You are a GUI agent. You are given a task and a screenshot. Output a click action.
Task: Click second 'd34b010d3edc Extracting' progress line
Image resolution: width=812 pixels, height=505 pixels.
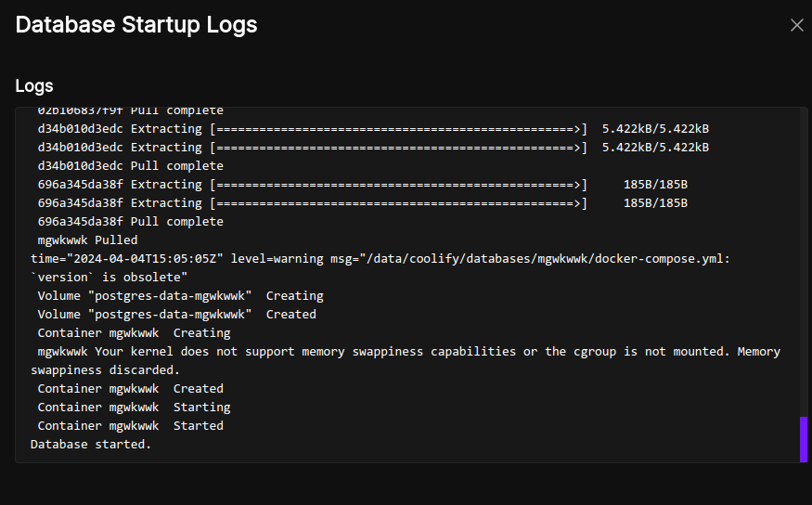click(373, 148)
